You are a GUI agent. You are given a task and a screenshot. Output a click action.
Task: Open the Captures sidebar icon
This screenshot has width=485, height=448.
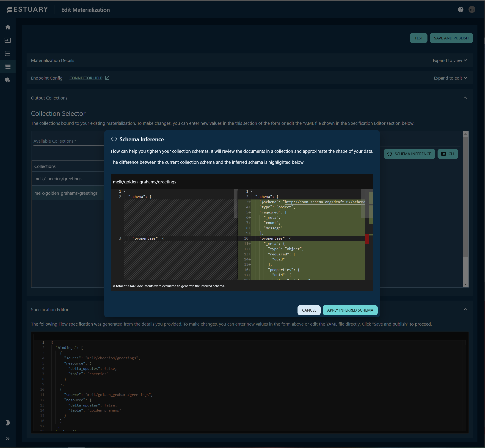coord(8,40)
